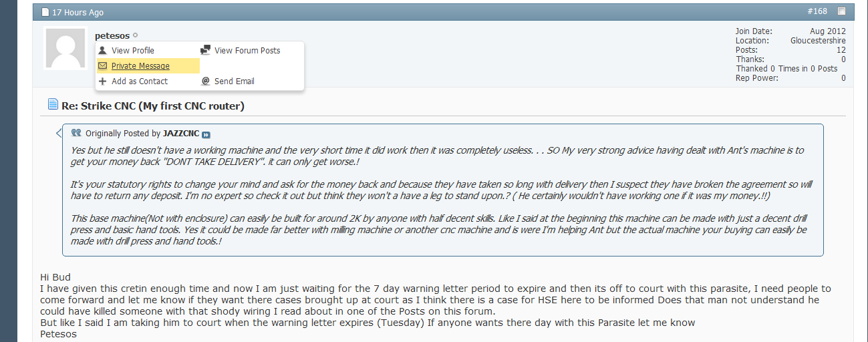The width and height of the screenshot is (868, 342).
Task: Choose Private Message in the user menu
Action: click(x=140, y=66)
